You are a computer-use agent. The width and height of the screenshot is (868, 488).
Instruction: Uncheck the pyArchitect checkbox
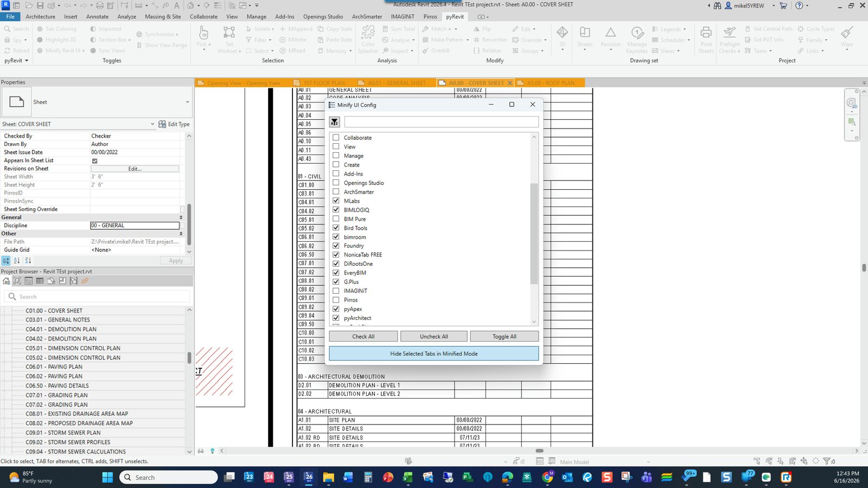pyautogui.click(x=336, y=318)
